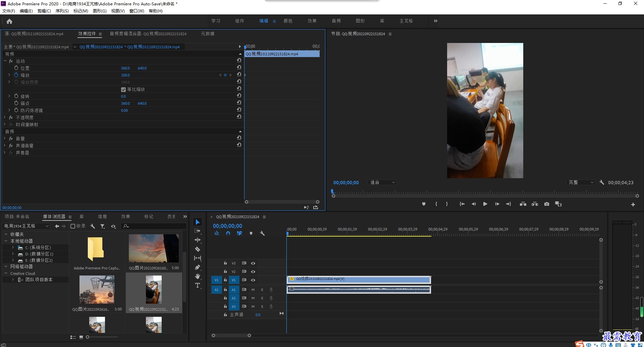Viewport: 644px width, 347px height.
Task: Open Program monitor button editor plus
Action: 633,204
